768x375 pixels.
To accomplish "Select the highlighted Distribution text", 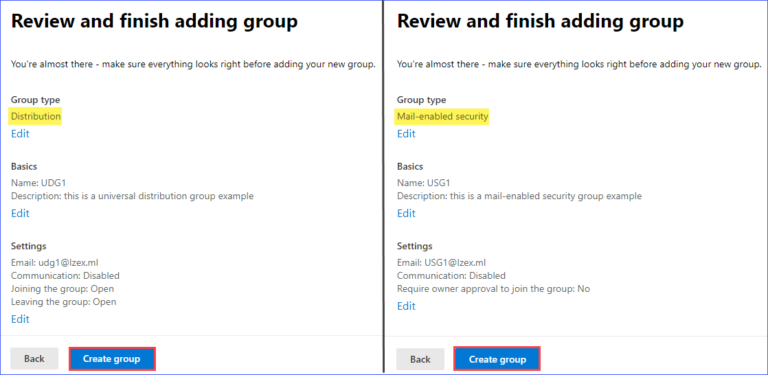I will coord(36,117).
